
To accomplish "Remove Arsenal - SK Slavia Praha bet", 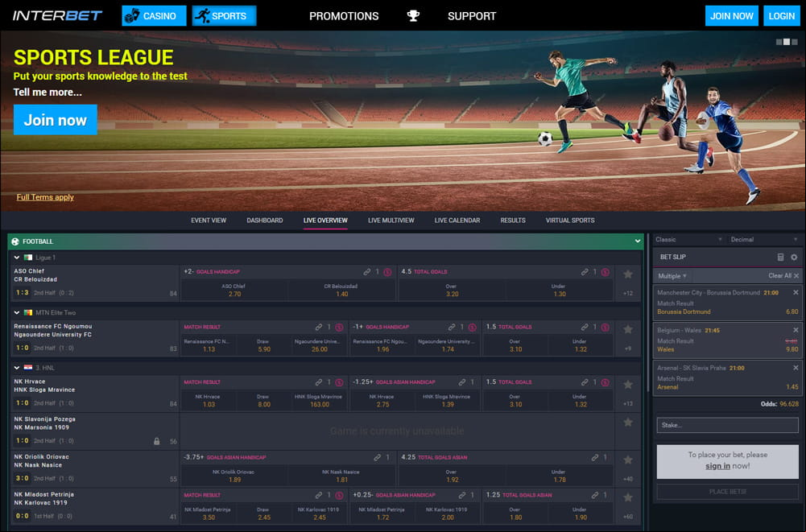I will click(x=796, y=368).
